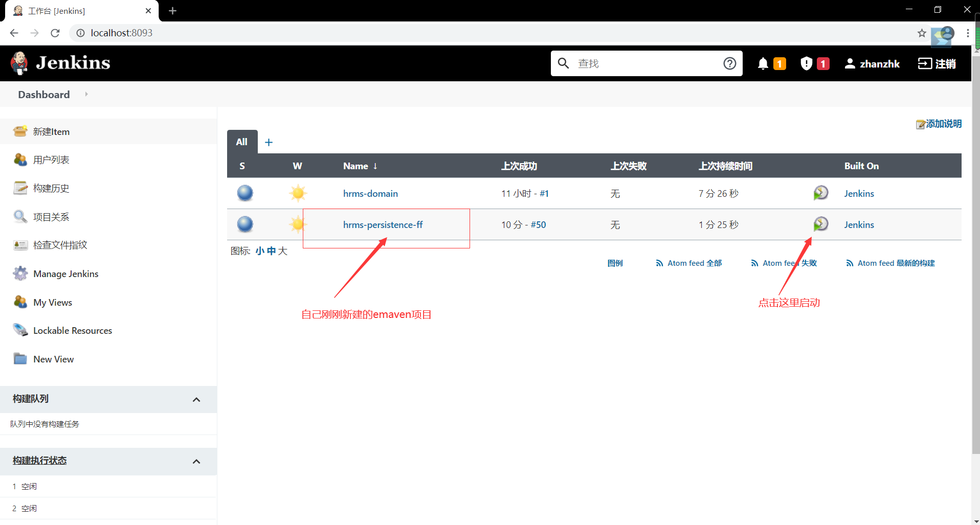Click the logout door icon
980x525 pixels.
tap(925, 63)
